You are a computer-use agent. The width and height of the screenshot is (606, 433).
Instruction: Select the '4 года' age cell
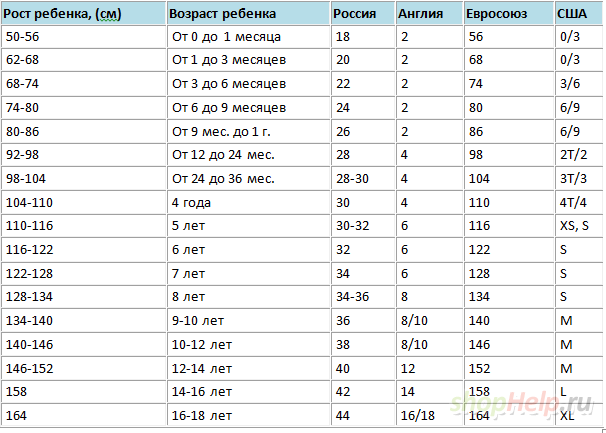point(249,203)
